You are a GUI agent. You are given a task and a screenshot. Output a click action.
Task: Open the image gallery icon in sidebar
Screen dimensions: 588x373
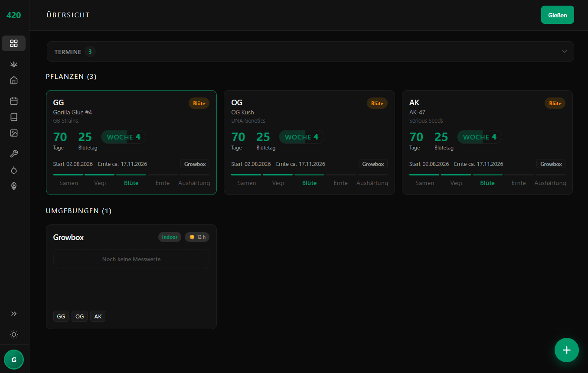pos(14,133)
